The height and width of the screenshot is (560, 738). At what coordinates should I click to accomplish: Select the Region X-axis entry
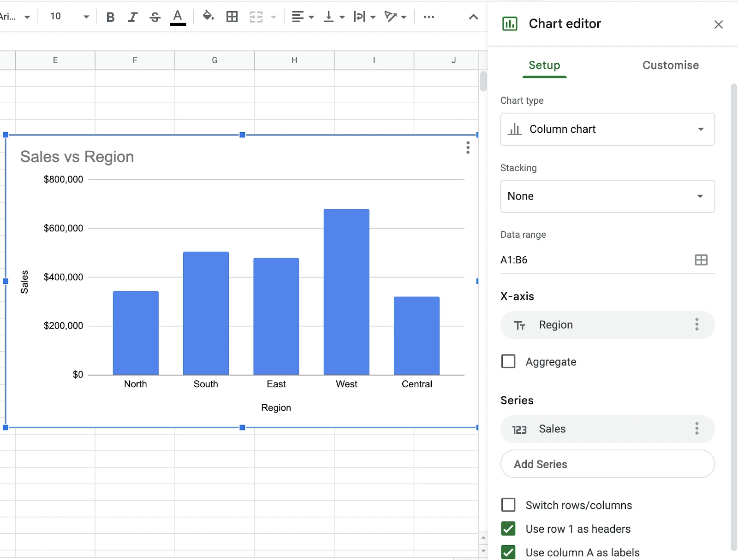click(x=607, y=325)
